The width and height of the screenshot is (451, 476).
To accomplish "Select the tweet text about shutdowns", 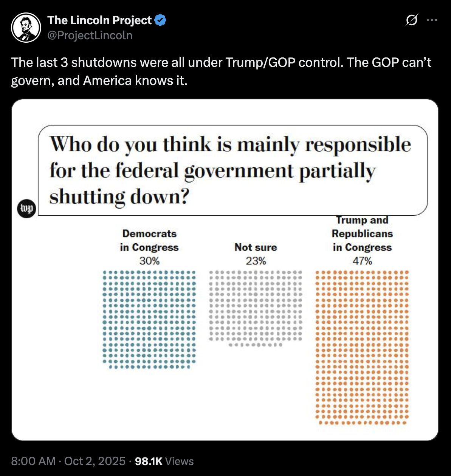I will (221, 71).
